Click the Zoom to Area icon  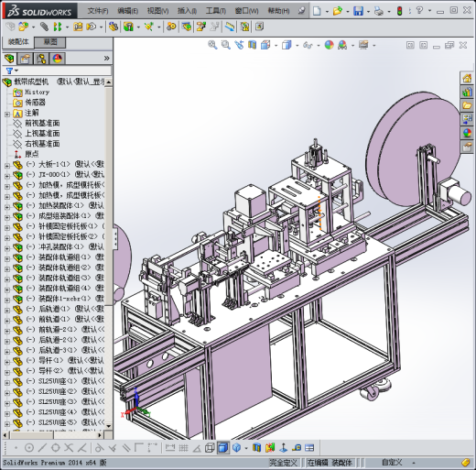(225, 45)
